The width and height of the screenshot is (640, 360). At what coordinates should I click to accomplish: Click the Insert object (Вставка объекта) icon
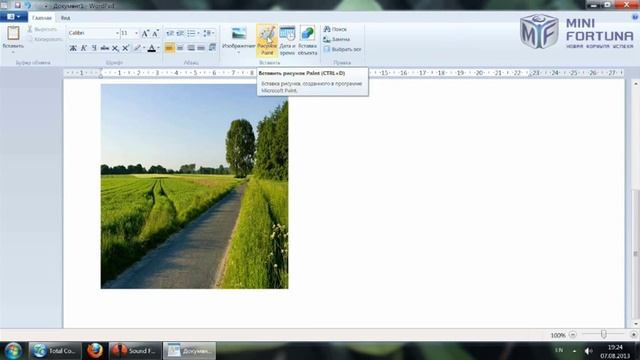click(307, 40)
